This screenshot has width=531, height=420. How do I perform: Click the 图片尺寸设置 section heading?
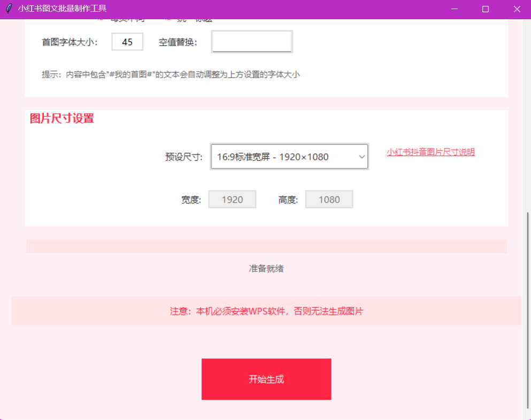62,119
